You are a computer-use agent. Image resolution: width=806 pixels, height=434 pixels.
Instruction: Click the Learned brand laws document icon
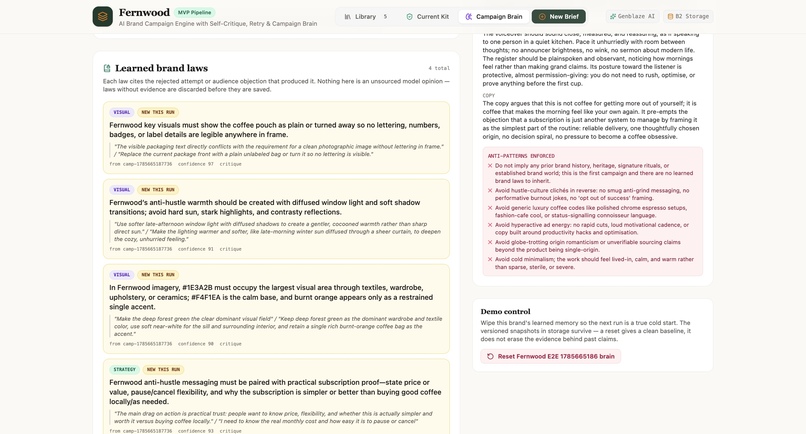coord(107,68)
